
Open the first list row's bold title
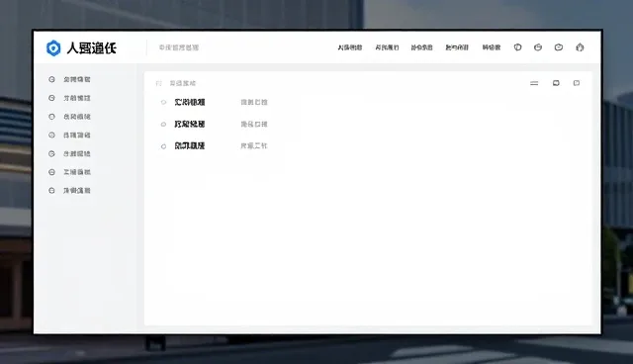(x=190, y=102)
